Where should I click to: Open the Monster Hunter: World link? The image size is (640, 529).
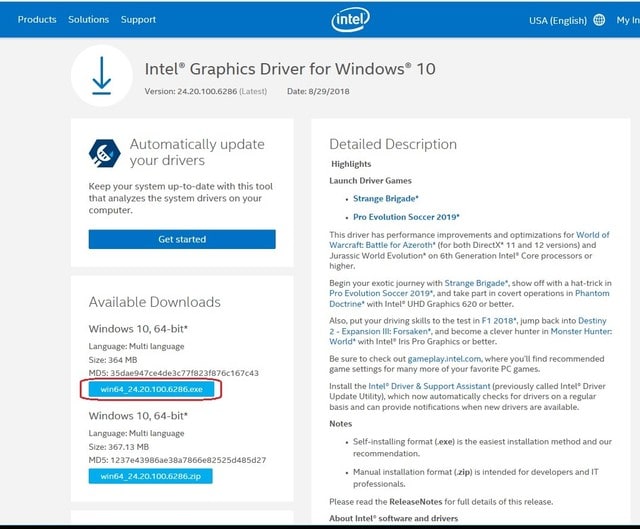[471, 336]
